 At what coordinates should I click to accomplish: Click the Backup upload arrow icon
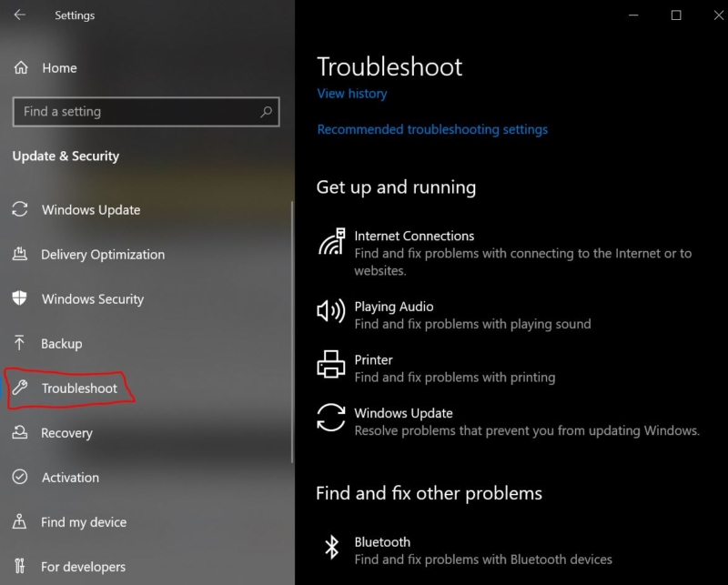tap(19, 343)
